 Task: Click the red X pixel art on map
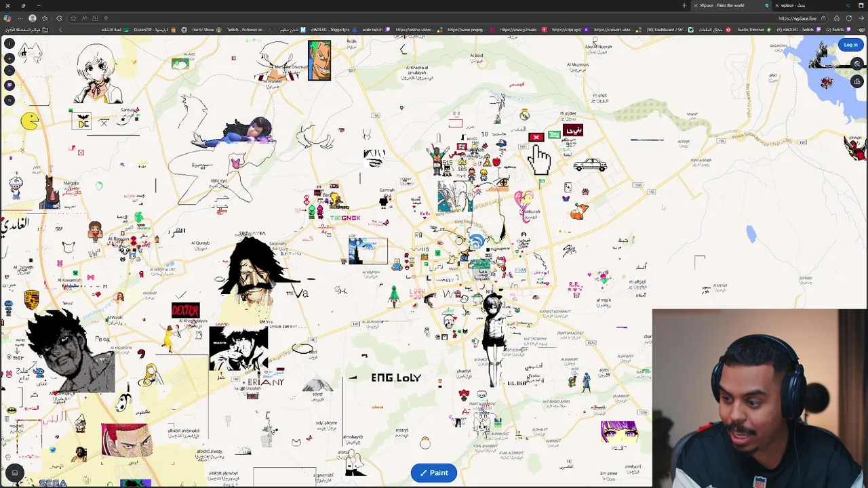click(x=536, y=138)
